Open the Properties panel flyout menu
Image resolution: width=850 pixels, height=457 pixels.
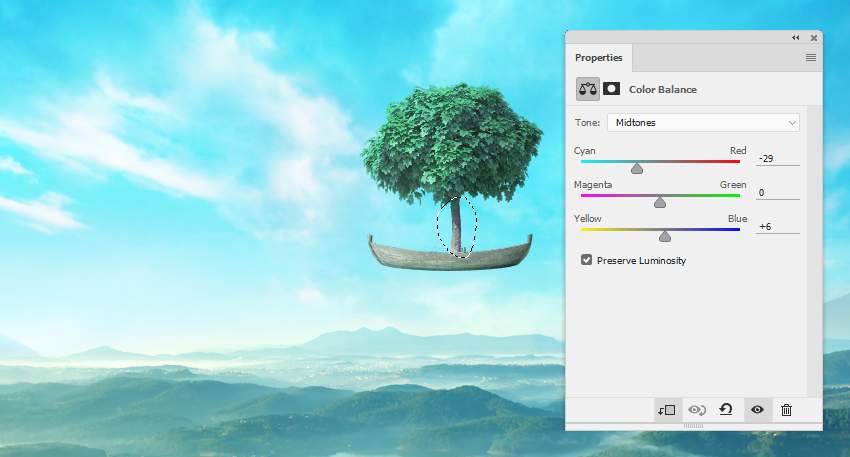point(810,57)
